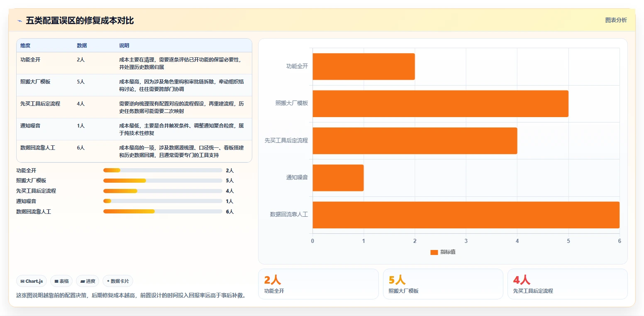
Task: Click the 功能全开 progress bar
Action: coord(163,170)
